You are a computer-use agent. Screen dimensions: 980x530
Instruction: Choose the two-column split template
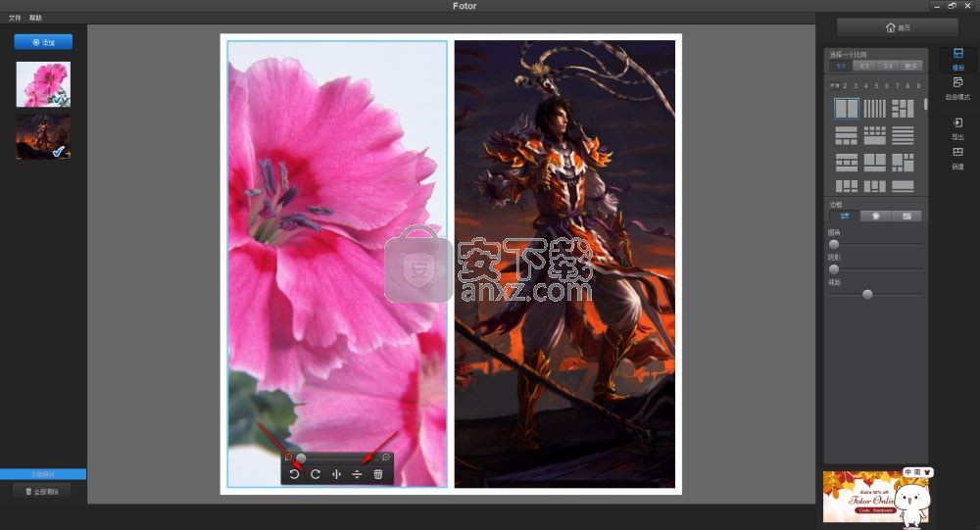click(x=847, y=109)
